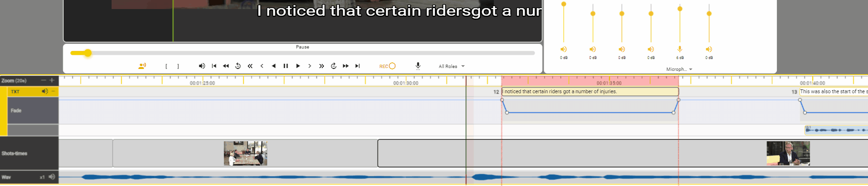Mute the second mixer channel speaker
The width and height of the screenshot is (868, 186).
point(593,49)
